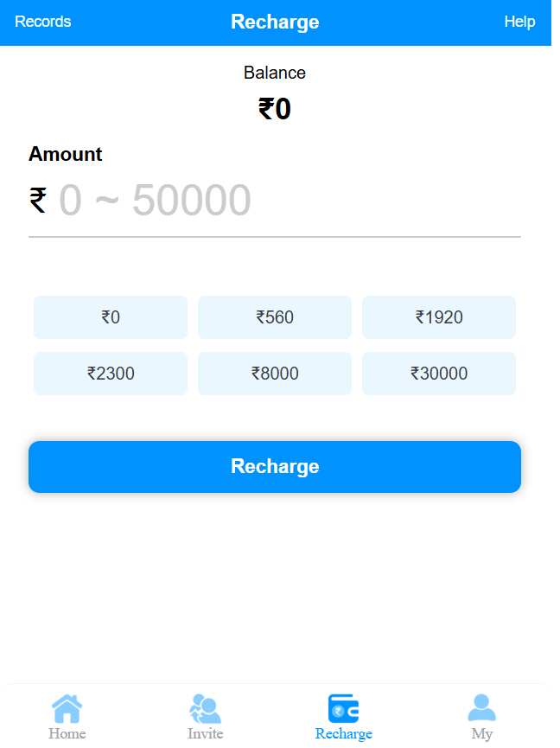Viewport: 560px width, 748px height.
Task: Click the Recharge header title
Action: click(x=275, y=22)
